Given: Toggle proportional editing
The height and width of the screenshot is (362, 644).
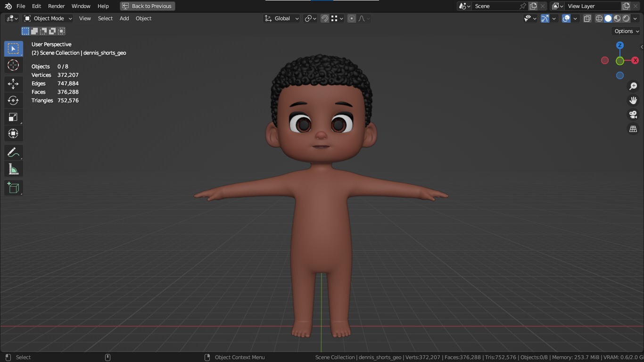Looking at the screenshot, I should pyautogui.click(x=352, y=18).
